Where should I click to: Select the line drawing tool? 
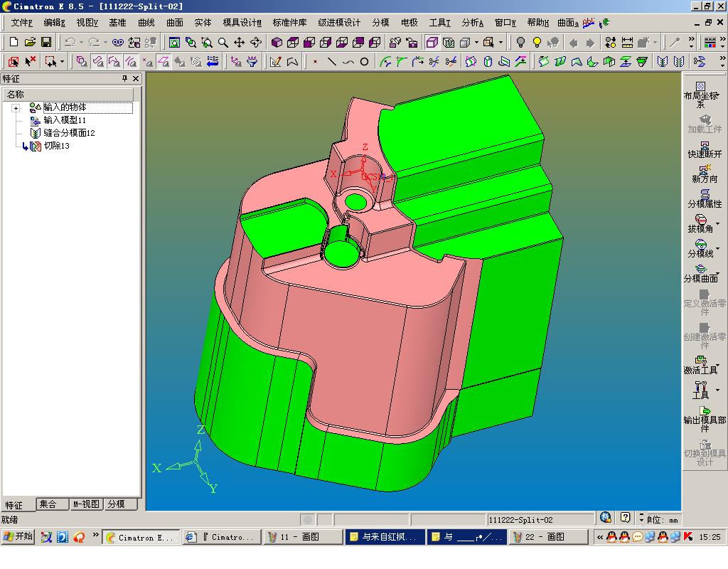point(331,61)
